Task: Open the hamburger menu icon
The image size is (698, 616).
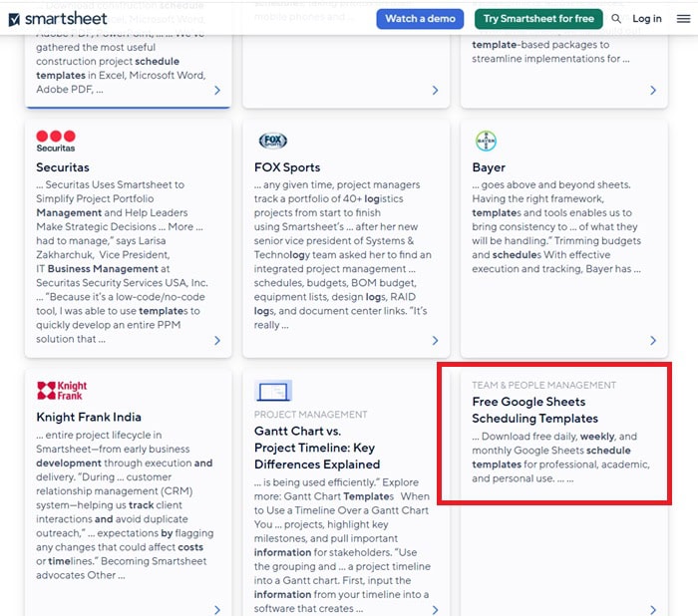Action: pos(683,19)
